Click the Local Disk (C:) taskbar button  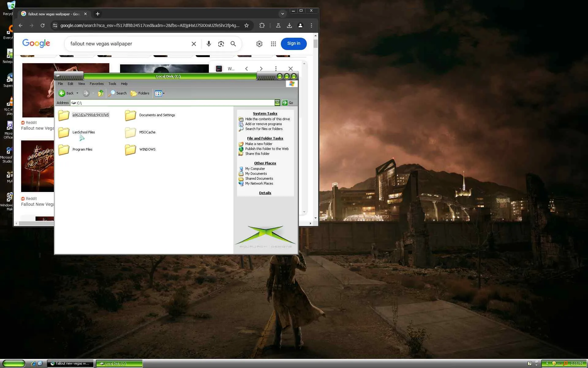(119, 363)
